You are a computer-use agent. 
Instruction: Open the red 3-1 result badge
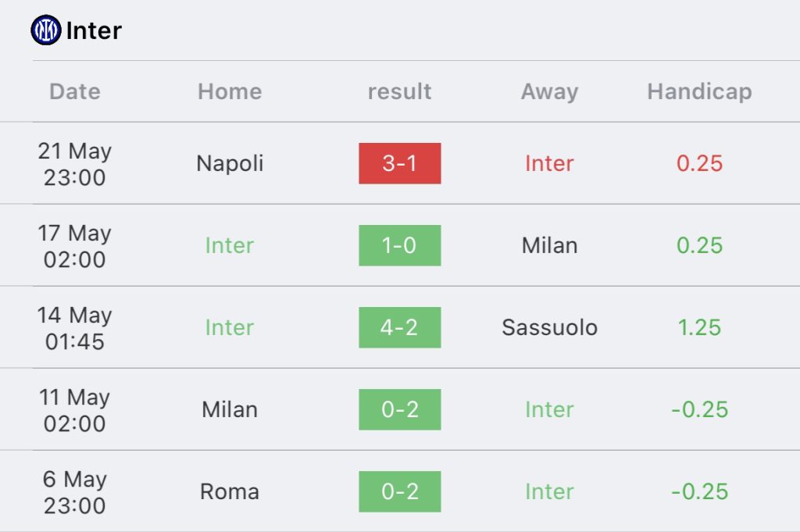(399, 163)
